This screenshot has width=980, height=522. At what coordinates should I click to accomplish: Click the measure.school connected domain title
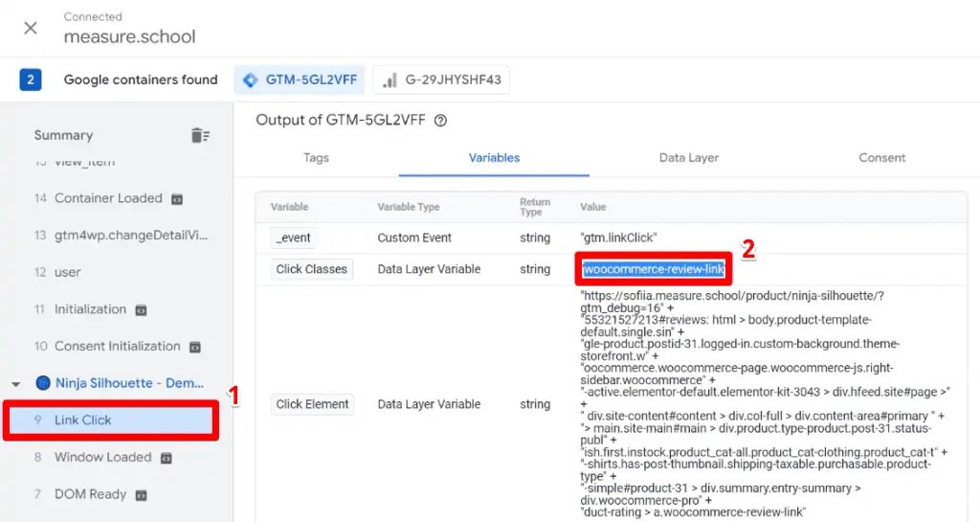coord(129,36)
